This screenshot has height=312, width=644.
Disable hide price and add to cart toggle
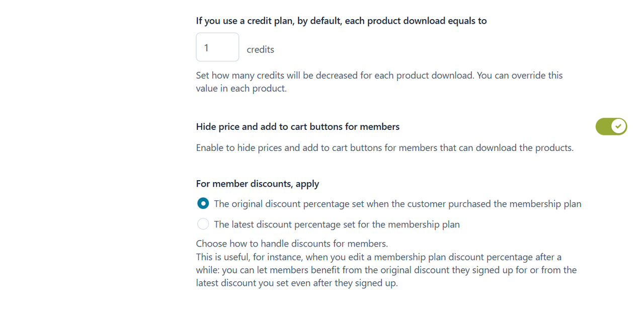[x=611, y=127]
